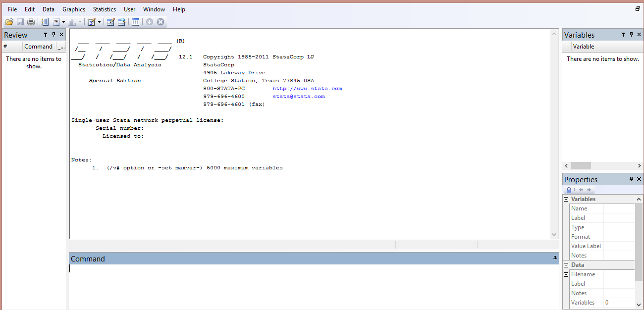This screenshot has height=310, width=644.
Task: Toggle the Properties lock icon
Action: 569,190
